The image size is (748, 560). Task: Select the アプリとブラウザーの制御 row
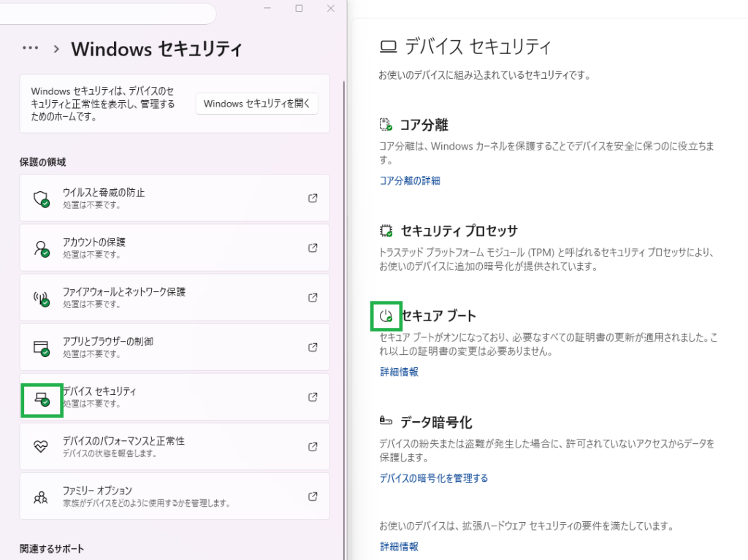pyautogui.click(x=175, y=347)
